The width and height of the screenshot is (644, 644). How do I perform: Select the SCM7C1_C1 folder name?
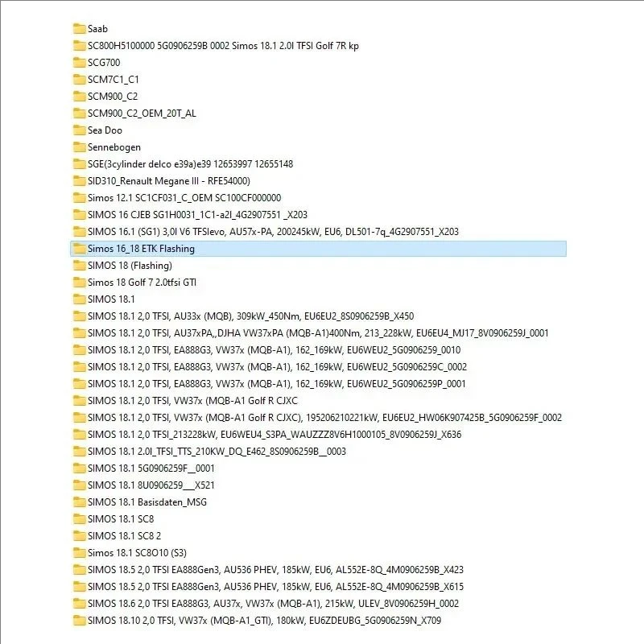pos(114,79)
